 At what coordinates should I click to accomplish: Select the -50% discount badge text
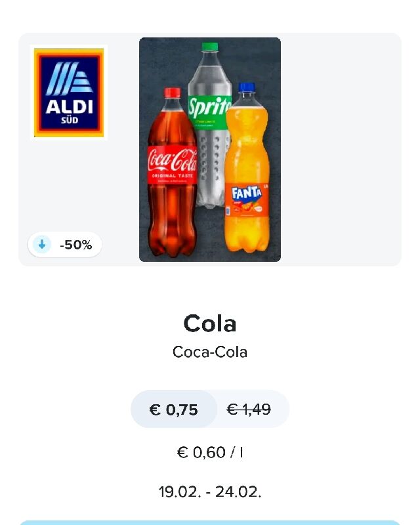tap(75, 245)
